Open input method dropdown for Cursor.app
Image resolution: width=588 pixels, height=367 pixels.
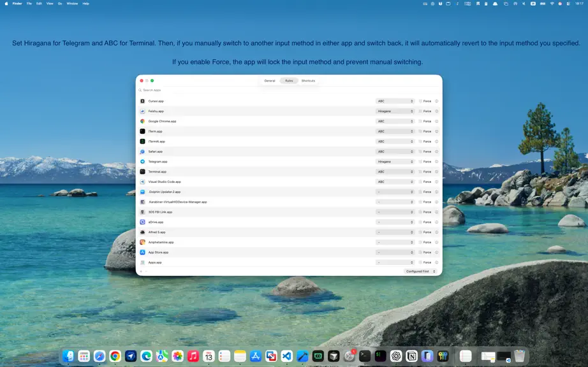tap(395, 101)
